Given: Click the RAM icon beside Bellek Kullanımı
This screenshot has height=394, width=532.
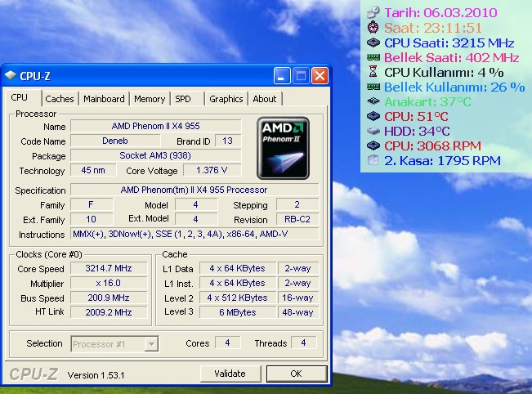Looking at the screenshot, I should click(x=373, y=87).
